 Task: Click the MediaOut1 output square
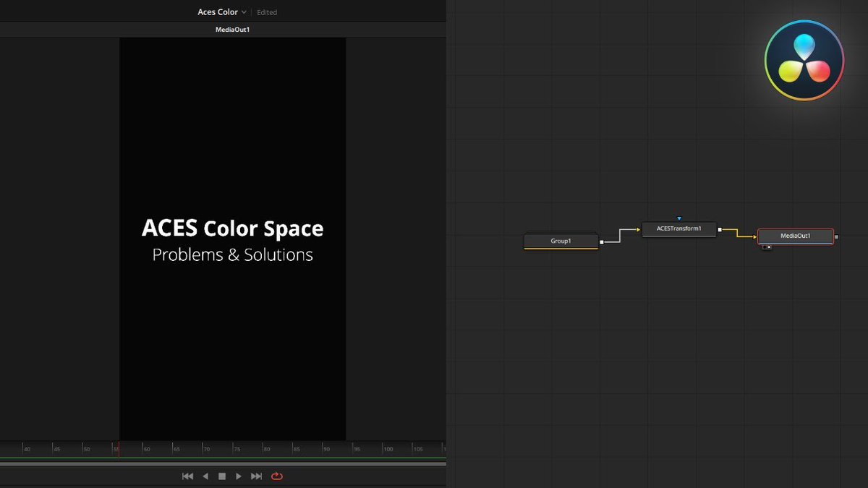click(x=837, y=236)
